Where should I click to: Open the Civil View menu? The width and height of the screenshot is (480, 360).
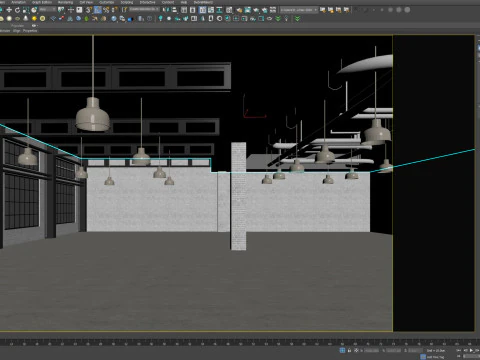coord(86,2)
